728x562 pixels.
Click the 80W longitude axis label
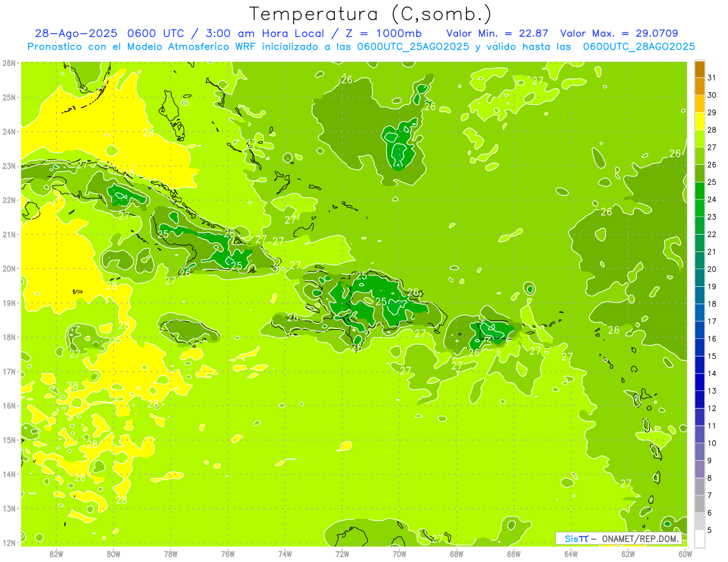pos(113,553)
